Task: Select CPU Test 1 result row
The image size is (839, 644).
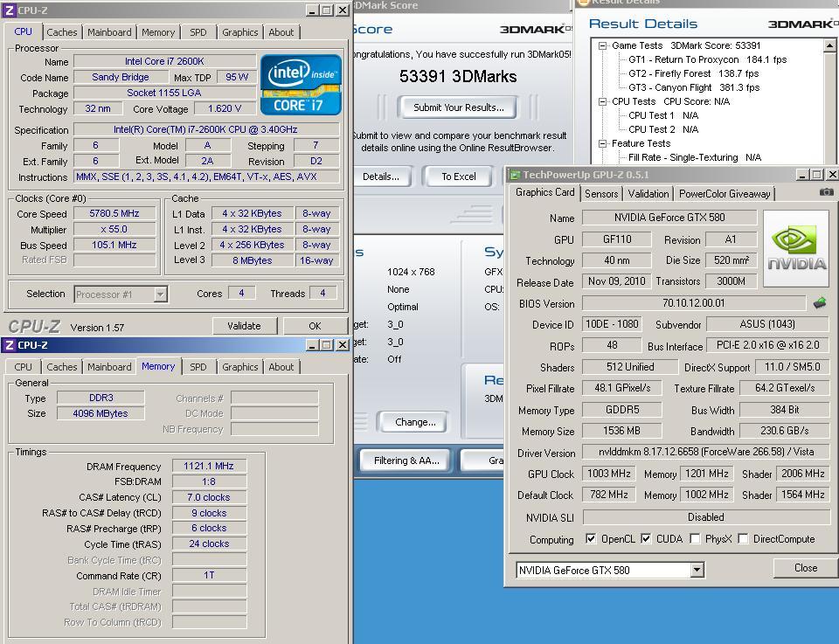Action: [663, 115]
